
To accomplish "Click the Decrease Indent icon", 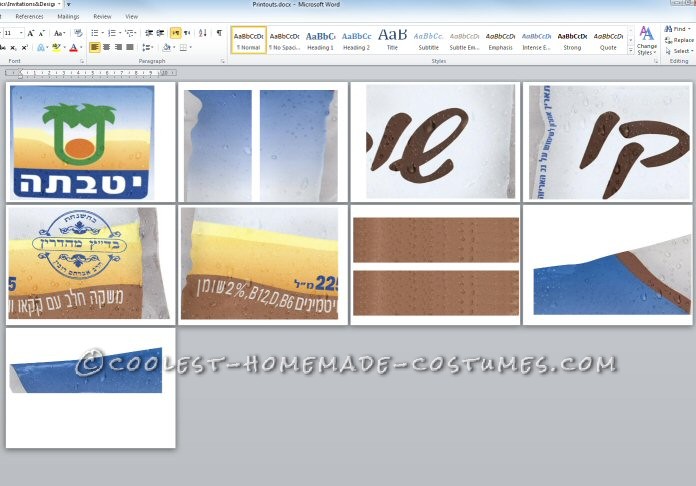I will point(149,33).
